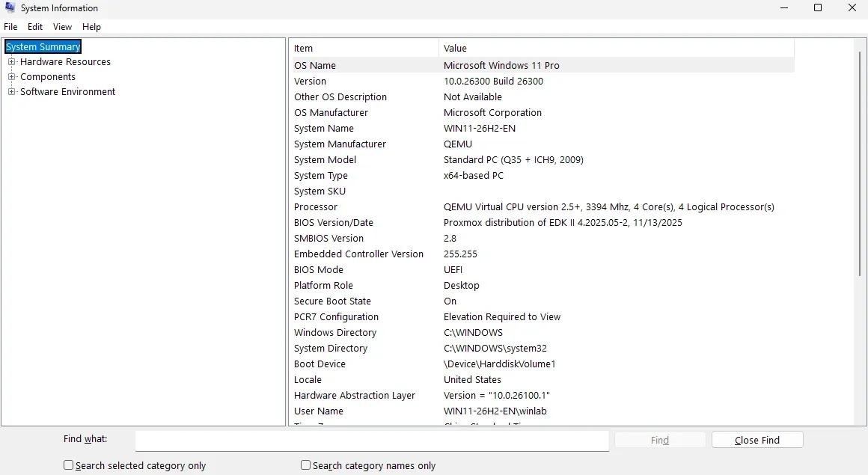
Task: Click the System Information app icon in title bar
Action: [x=10, y=7]
